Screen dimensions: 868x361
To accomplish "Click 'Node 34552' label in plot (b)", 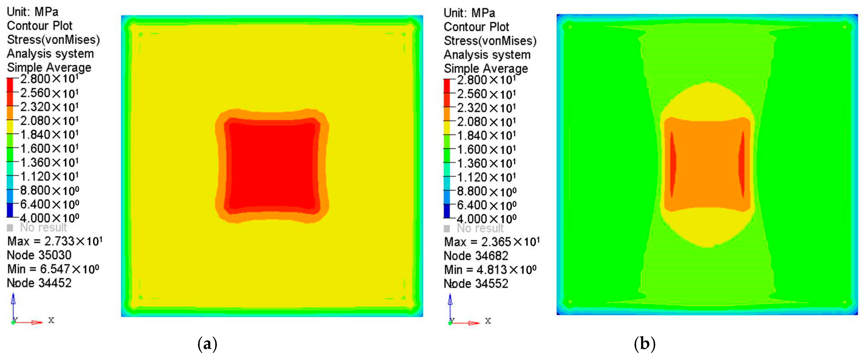I will click(476, 283).
